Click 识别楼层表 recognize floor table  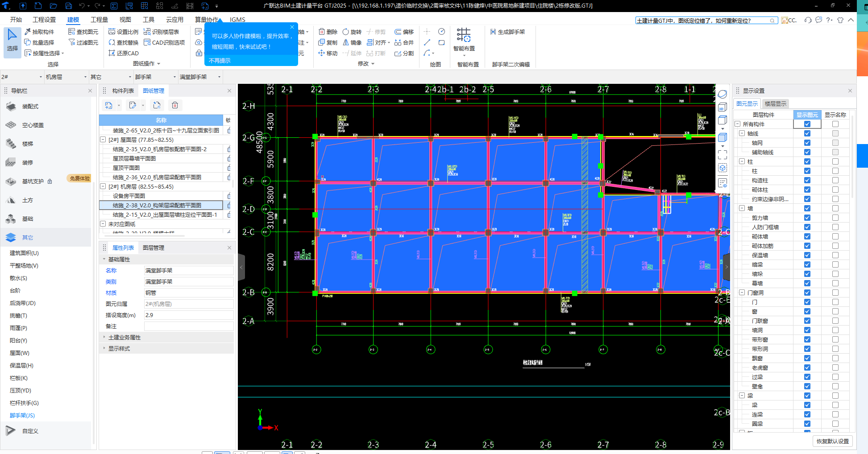(162, 32)
